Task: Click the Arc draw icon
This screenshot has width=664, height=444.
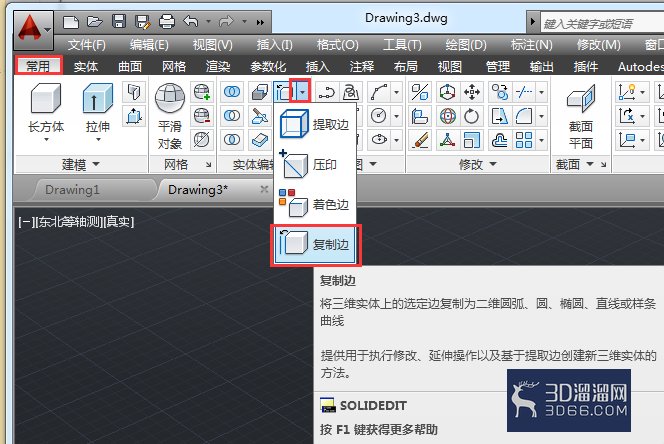Action: pyautogui.click(x=379, y=92)
